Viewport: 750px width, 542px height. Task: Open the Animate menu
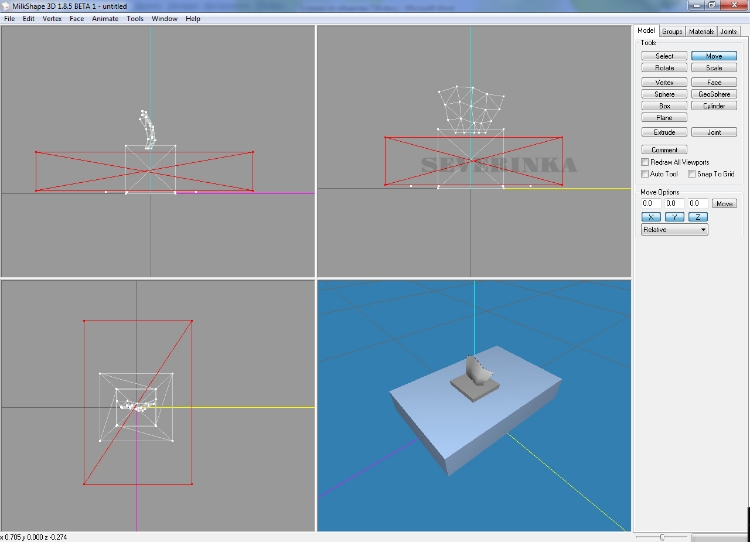(104, 18)
